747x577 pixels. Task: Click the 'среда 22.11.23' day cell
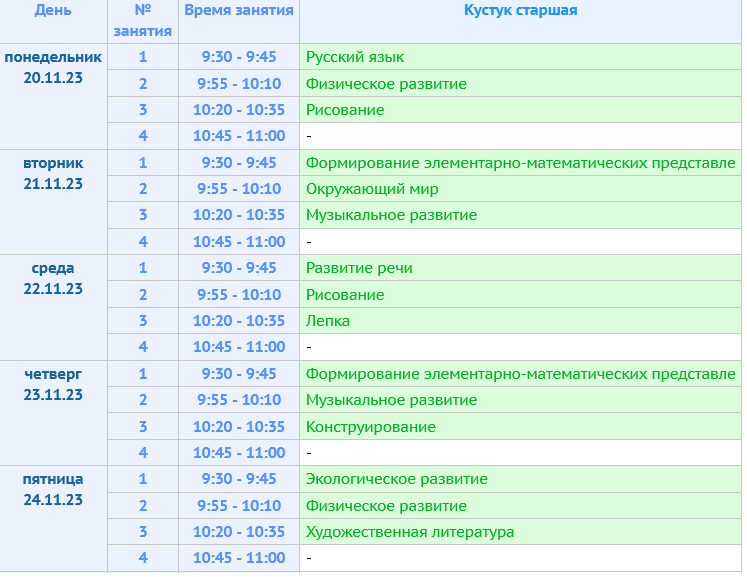pyautogui.click(x=53, y=279)
